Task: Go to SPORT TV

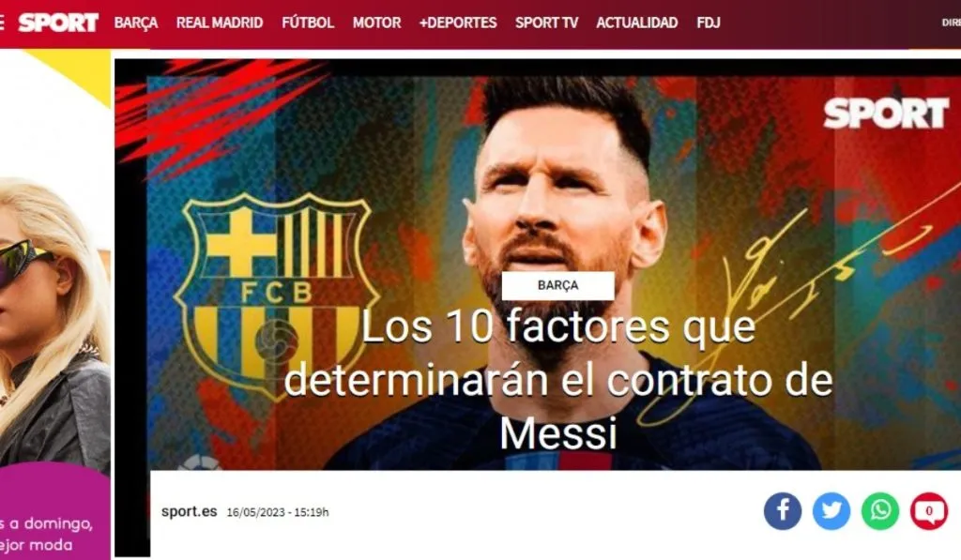Action: point(547,23)
